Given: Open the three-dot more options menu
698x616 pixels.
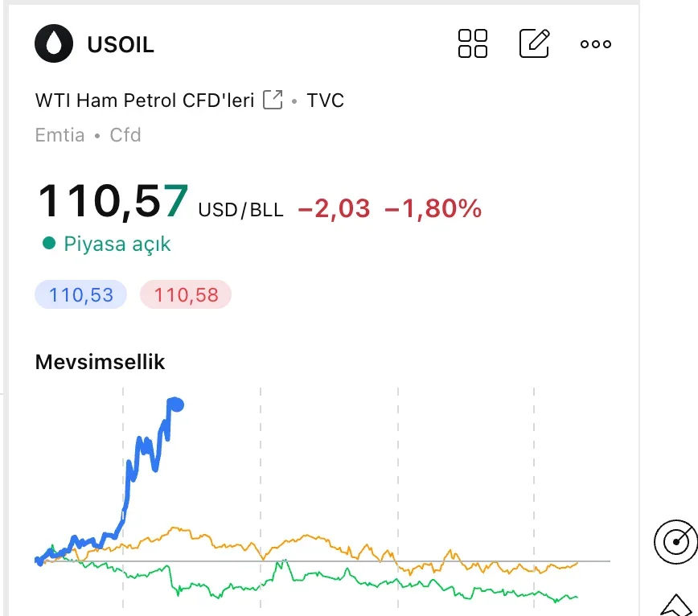Looking at the screenshot, I should (596, 44).
